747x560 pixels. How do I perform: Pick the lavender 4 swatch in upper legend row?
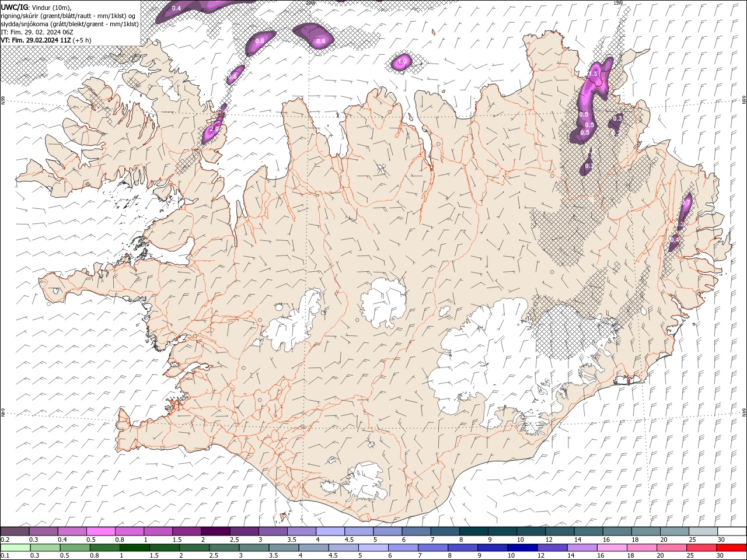coord(330,531)
